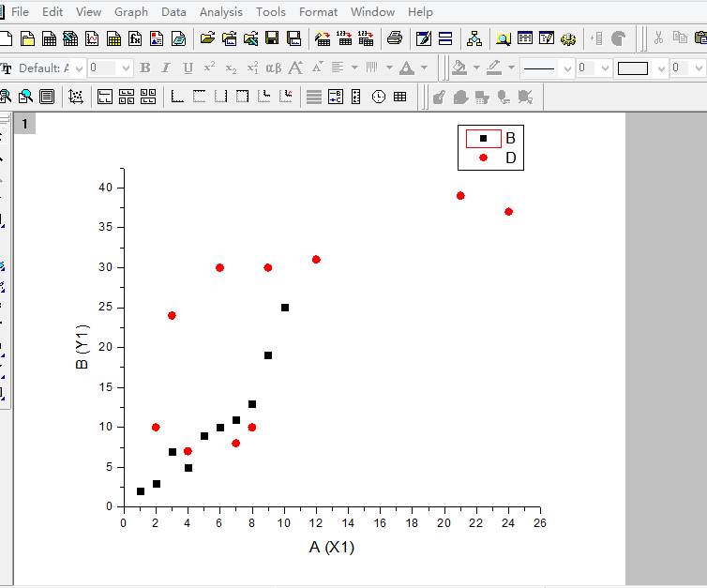
Task: Click the Zoom Out magnifier icon
Action: [25, 97]
